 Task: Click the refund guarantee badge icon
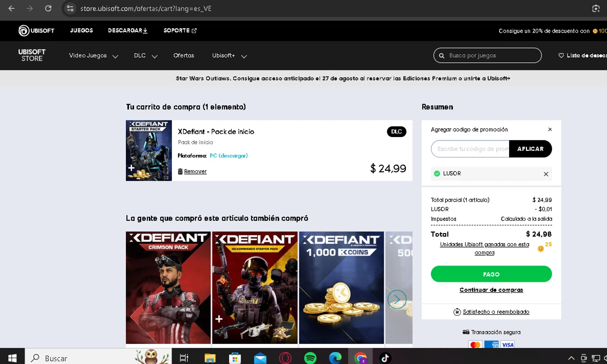(457, 312)
